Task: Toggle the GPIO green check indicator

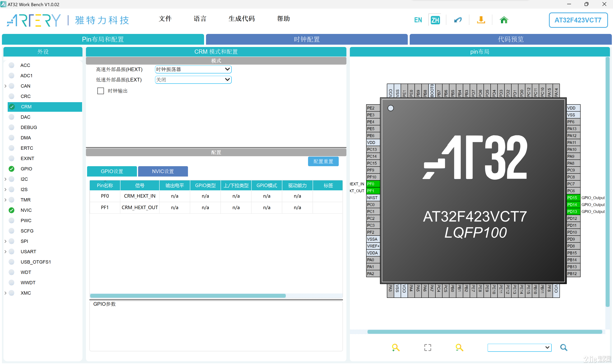Action: pyautogui.click(x=11, y=169)
